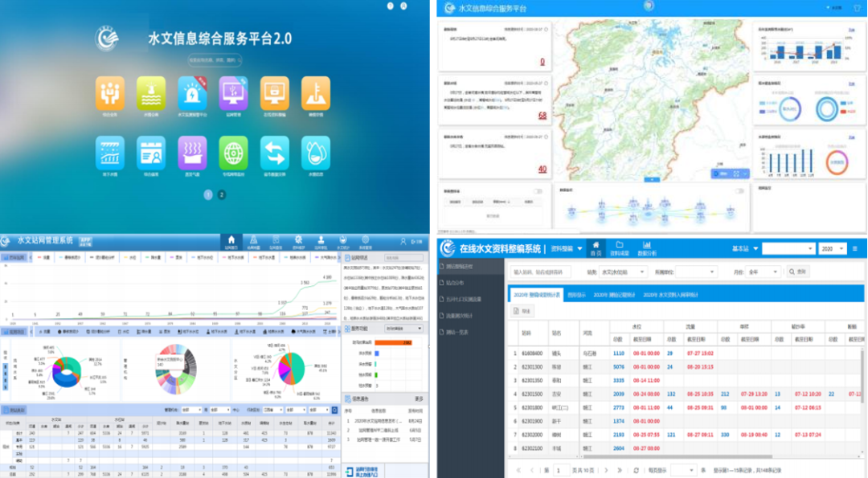
Task: Toggle the yellow 水位 legend entry in line chart
Action: (129, 258)
